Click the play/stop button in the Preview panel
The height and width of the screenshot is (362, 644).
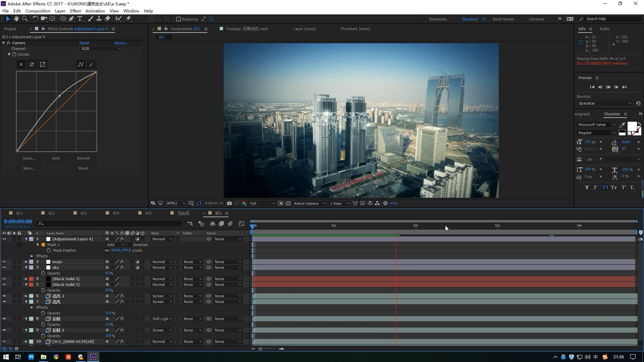[x=608, y=87]
